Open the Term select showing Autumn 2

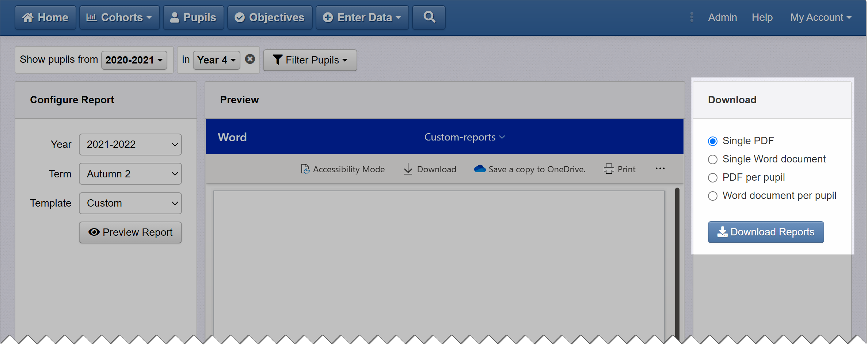130,174
